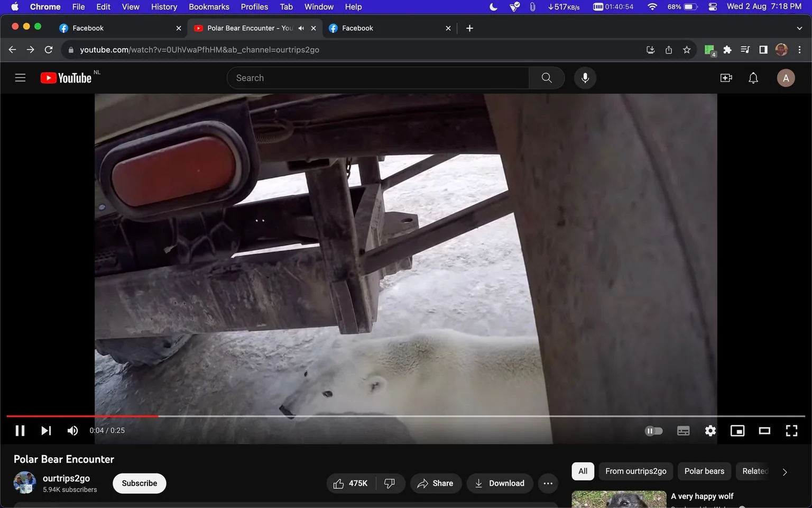Viewport: 812px width, 508px height.
Task: Toggle subtitles/closed captions
Action: (x=683, y=431)
